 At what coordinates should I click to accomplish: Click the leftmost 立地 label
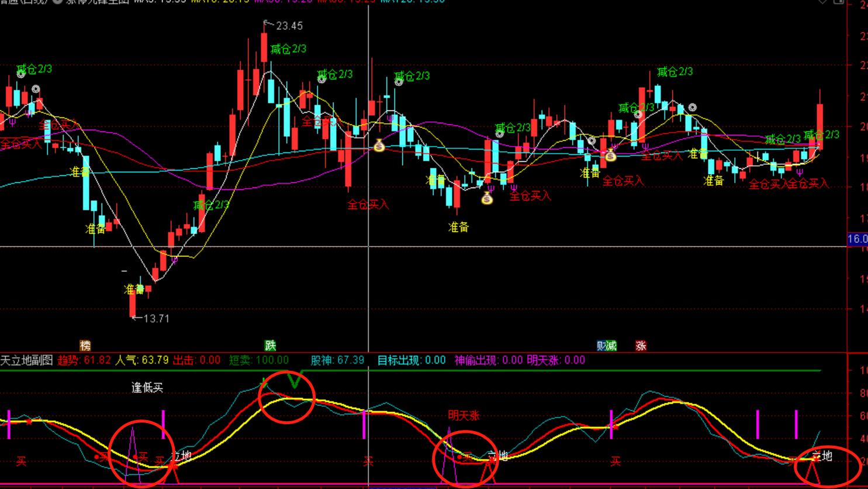[x=181, y=455]
